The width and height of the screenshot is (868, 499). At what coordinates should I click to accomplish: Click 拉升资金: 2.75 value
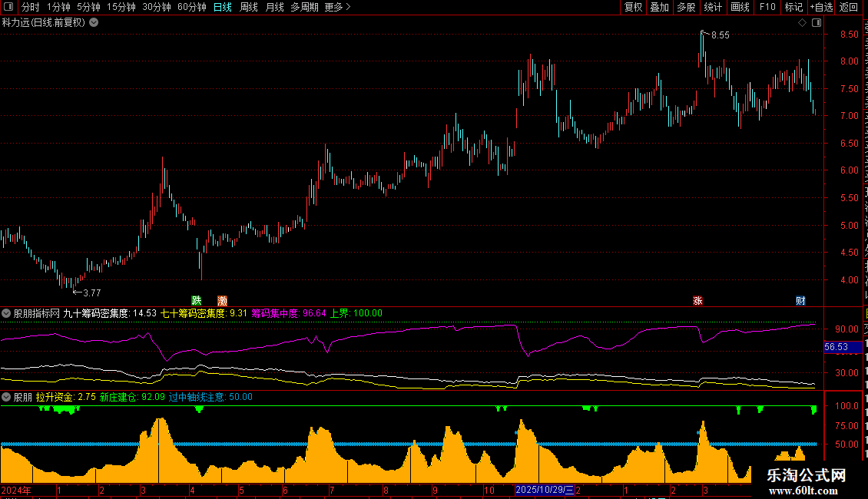tap(66, 397)
